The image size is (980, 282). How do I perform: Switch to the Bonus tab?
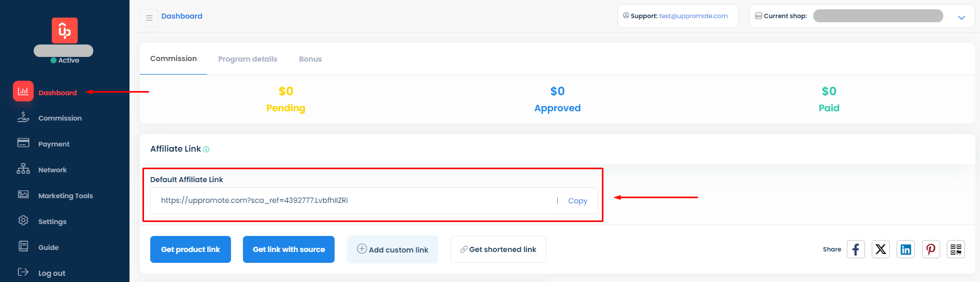pyautogui.click(x=310, y=59)
